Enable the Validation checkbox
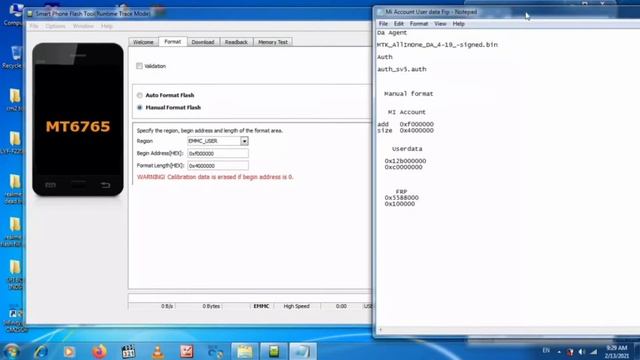This screenshot has width=640, height=360. click(x=140, y=66)
